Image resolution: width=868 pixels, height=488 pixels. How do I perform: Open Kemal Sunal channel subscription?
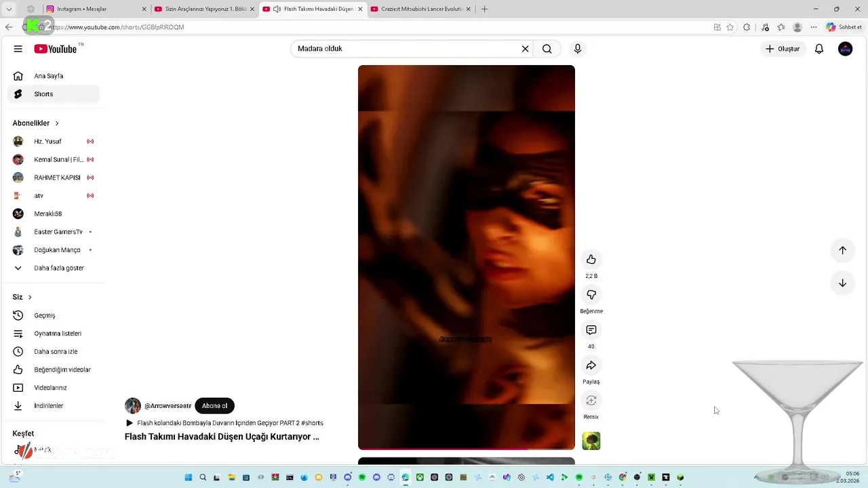pyautogui.click(x=53, y=159)
